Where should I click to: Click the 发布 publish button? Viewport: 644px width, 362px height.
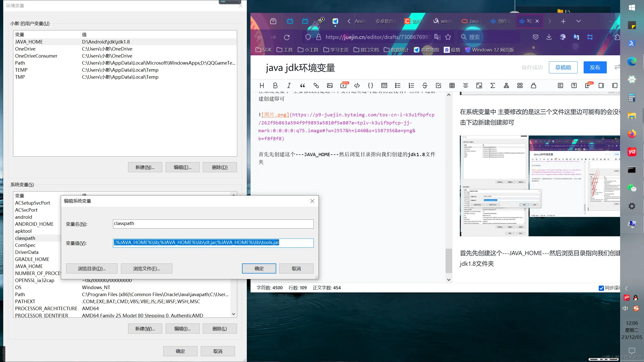tap(595, 67)
